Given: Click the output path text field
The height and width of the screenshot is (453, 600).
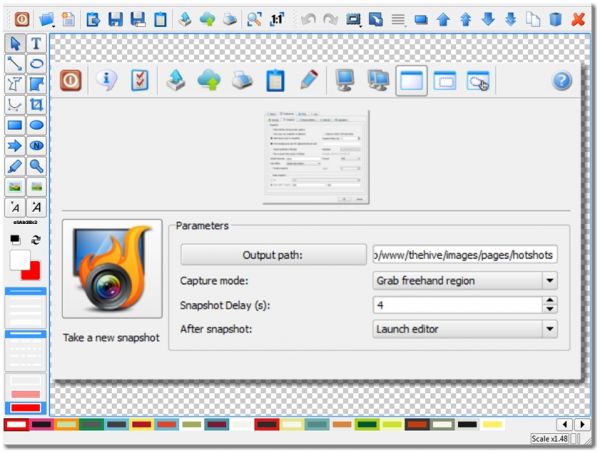Looking at the screenshot, I should (x=465, y=255).
